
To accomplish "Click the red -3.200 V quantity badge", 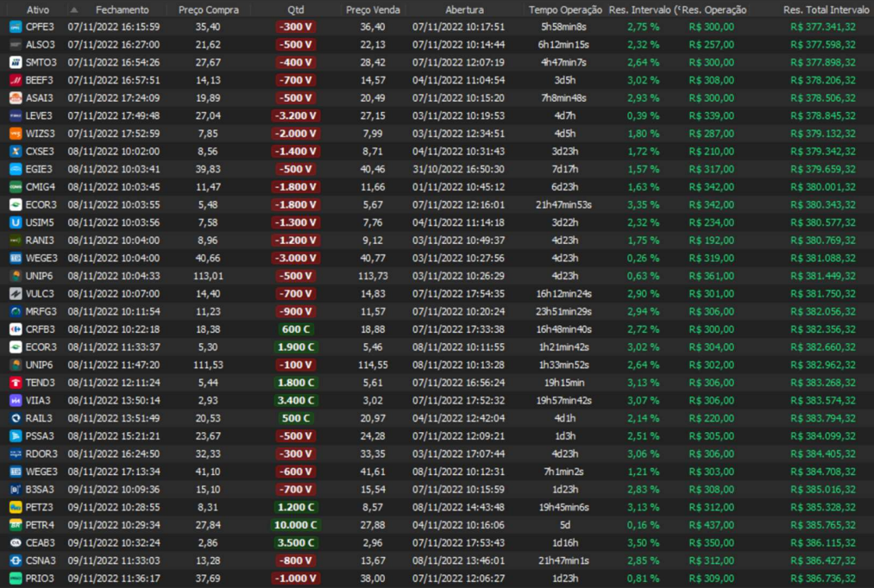I will 295,116.
